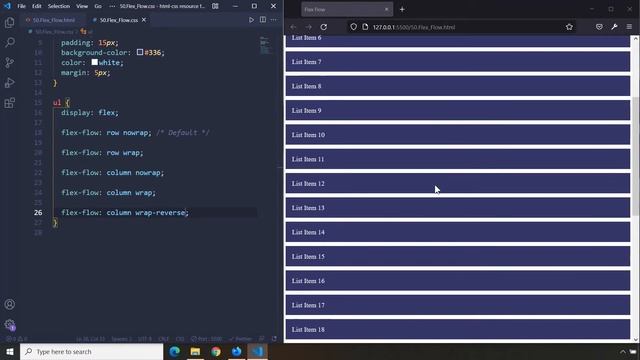This screenshot has width=640, height=360.
Task: Click the 'flex-flow: column wrap-reverse;' line
Action: click(125, 212)
